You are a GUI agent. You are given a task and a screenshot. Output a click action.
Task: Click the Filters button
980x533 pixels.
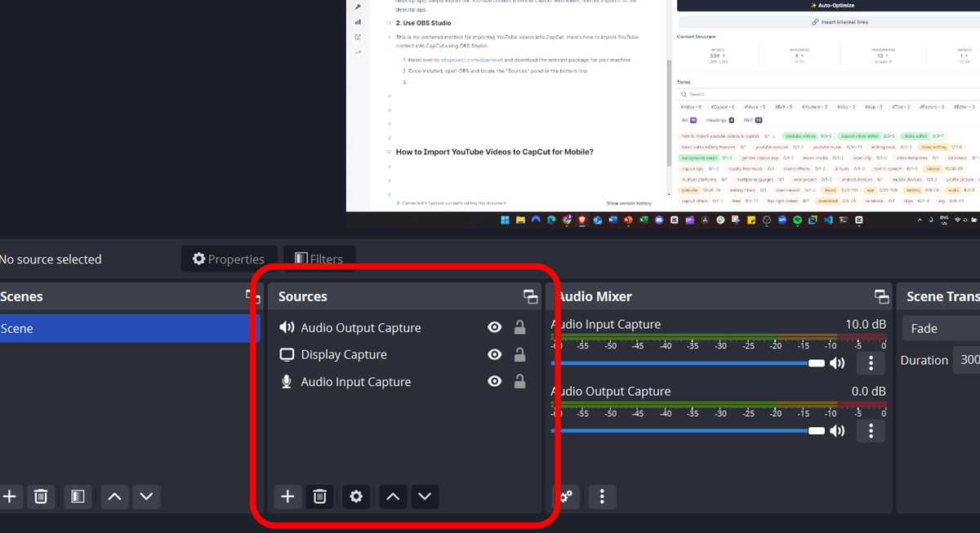[x=319, y=259]
